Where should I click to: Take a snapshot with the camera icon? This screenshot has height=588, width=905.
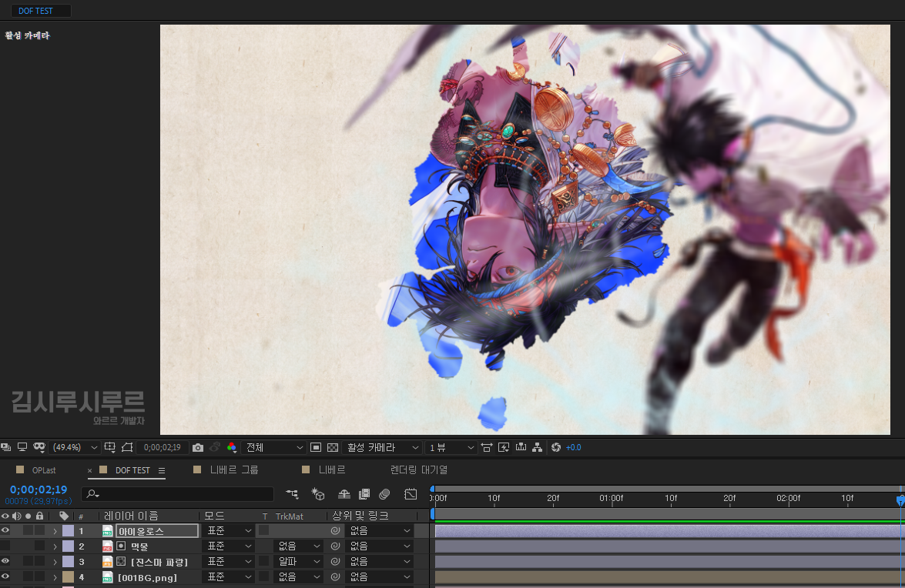pos(198,447)
